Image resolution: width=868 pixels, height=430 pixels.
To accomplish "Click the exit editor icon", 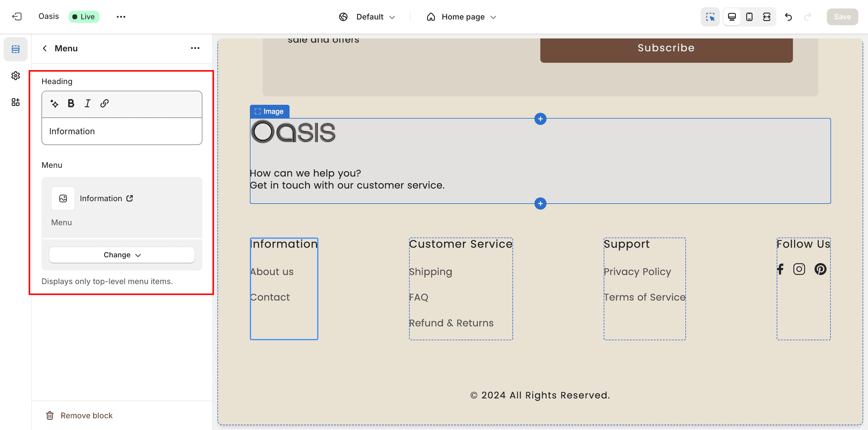I will [17, 17].
